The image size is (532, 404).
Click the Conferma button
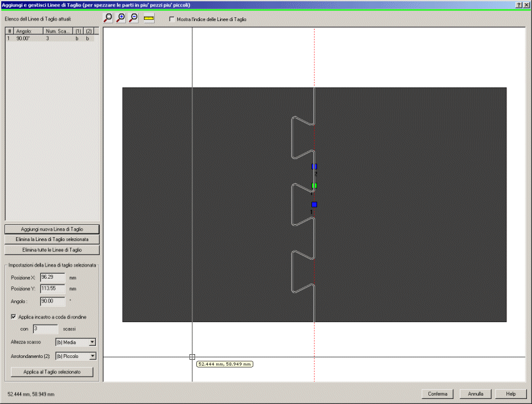click(437, 394)
